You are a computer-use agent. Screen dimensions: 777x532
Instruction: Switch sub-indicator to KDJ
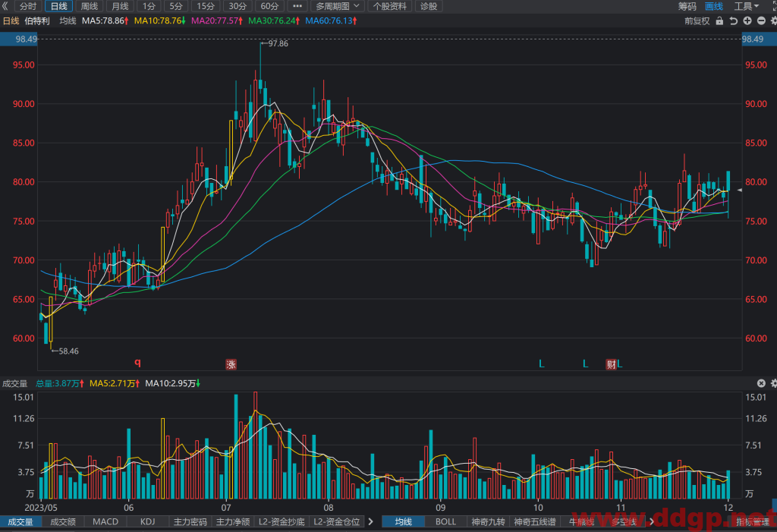148,521
